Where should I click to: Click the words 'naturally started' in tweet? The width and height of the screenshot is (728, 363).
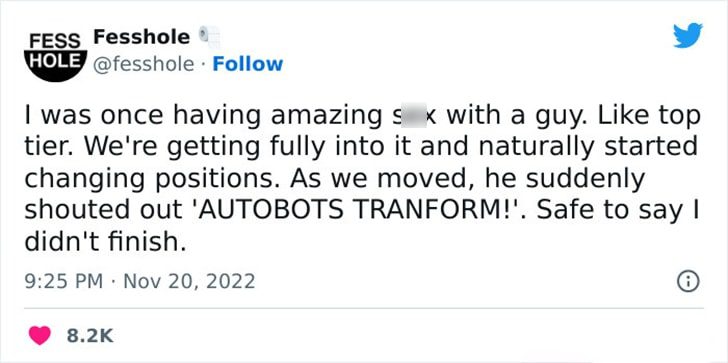(588, 149)
